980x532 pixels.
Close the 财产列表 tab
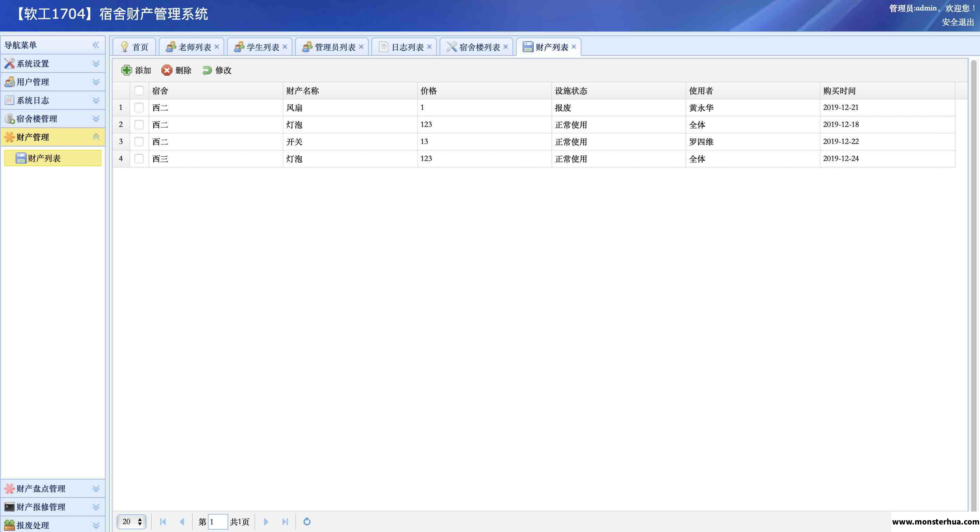click(574, 46)
